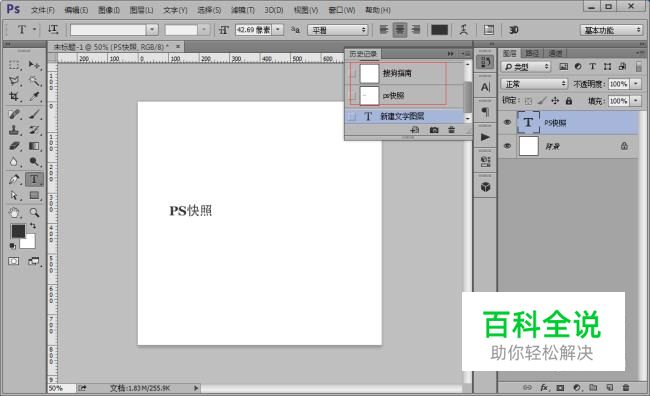Open the blend mode 正常 dropdown
This screenshot has width=650, height=396.
tap(534, 84)
